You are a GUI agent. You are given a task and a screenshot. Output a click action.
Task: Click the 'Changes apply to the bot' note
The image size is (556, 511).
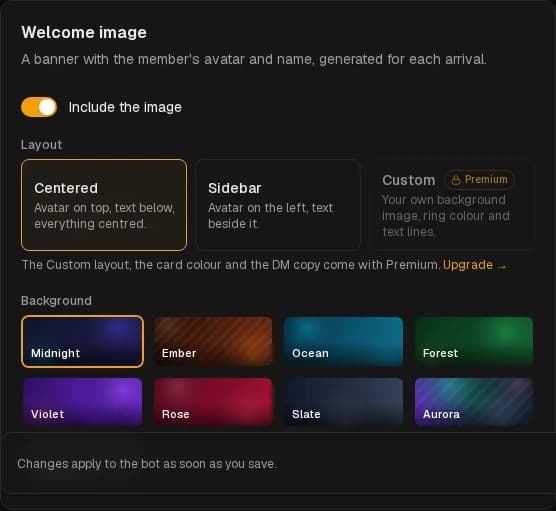coord(147,464)
